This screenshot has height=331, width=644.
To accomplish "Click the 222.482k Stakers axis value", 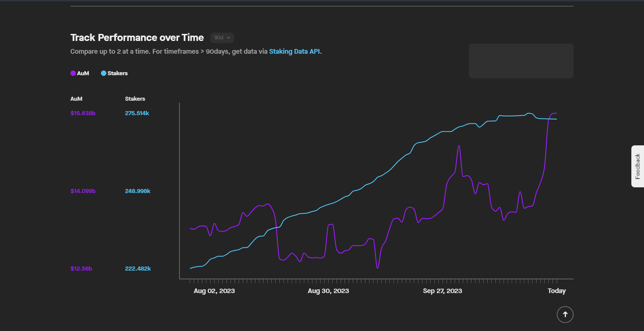I will [138, 269].
